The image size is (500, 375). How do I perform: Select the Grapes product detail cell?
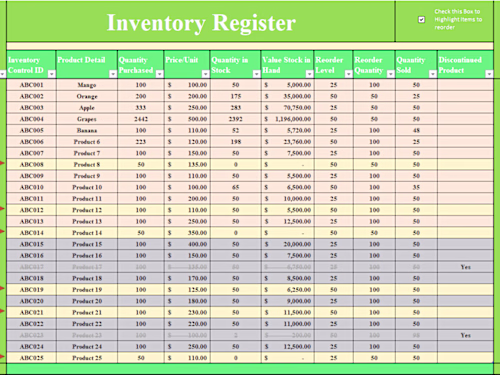point(87,119)
